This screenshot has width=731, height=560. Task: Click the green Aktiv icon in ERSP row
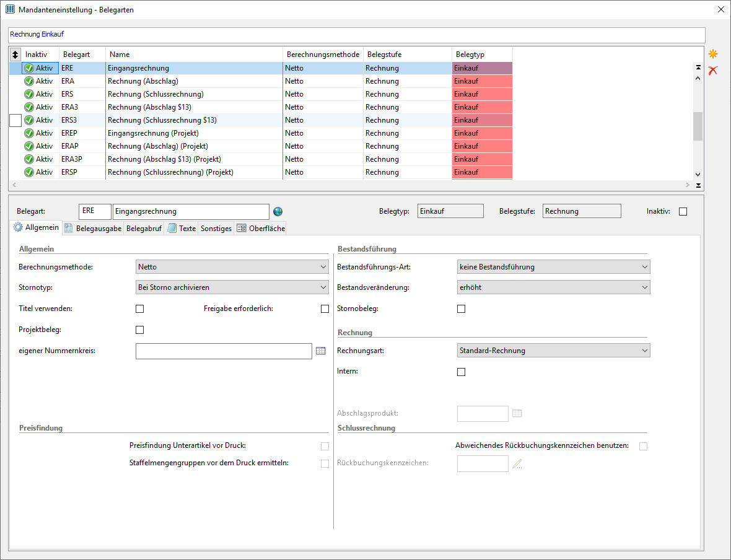tap(29, 173)
